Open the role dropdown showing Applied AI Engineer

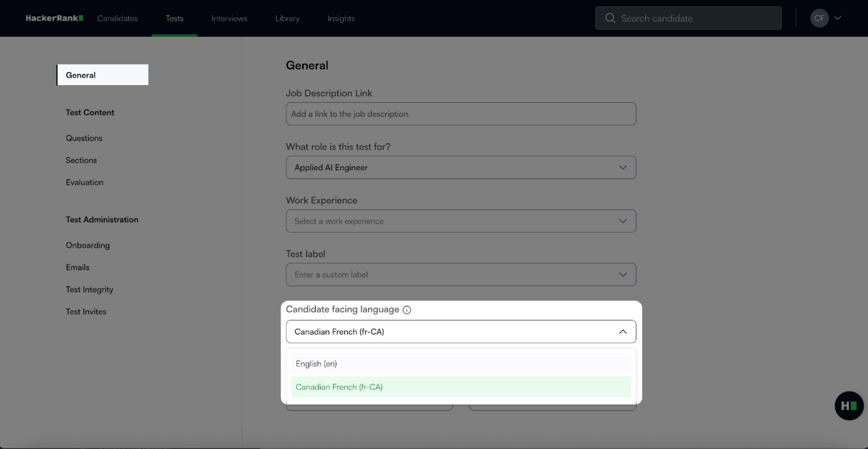pos(461,167)
